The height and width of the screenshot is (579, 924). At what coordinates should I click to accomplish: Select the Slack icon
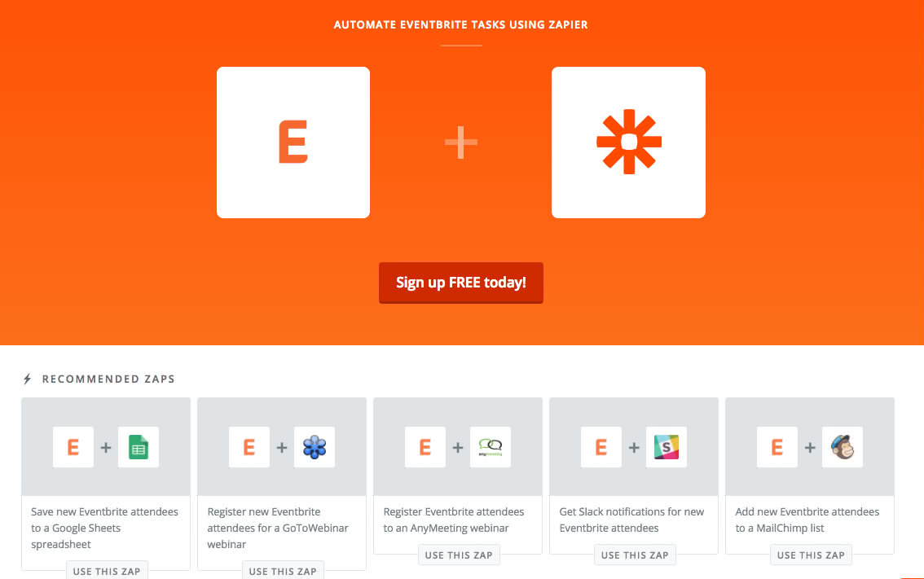[x=667, y=447]
